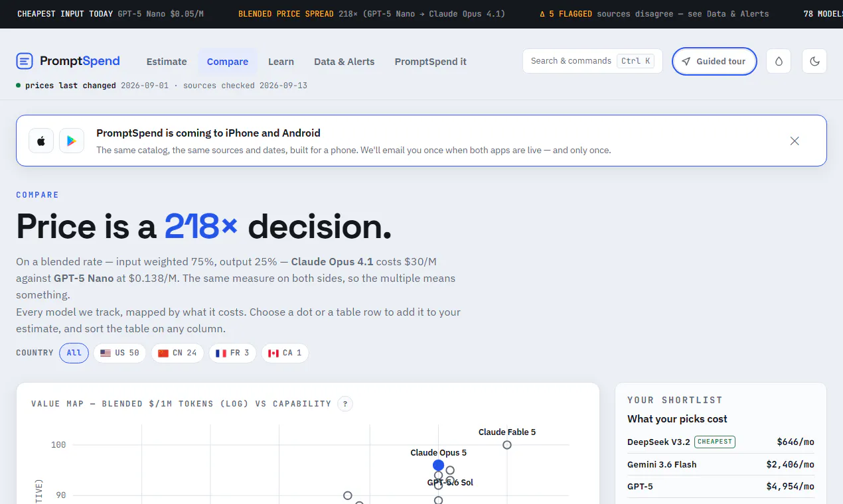Click the $2,406/mo price value
This screenshot has width=843, height=504.
pos(790,464)
